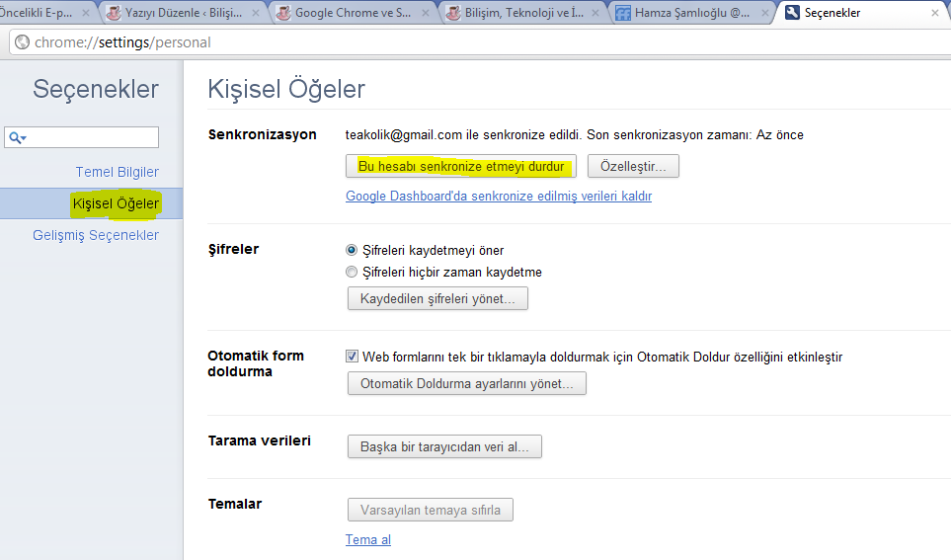
Task: Click the Tarama verileri label
Action: pos(259,440)
